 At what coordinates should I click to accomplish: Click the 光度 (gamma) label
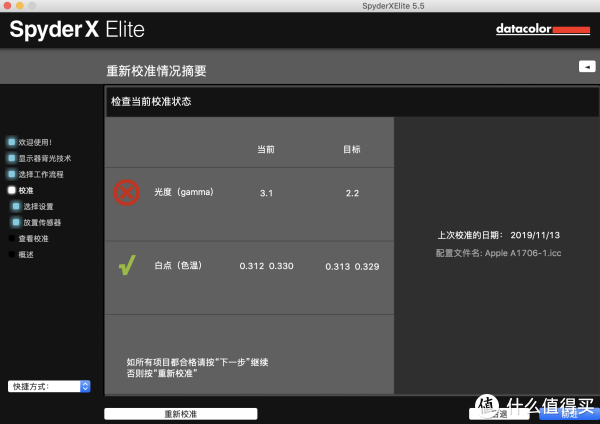click(184, 192)
